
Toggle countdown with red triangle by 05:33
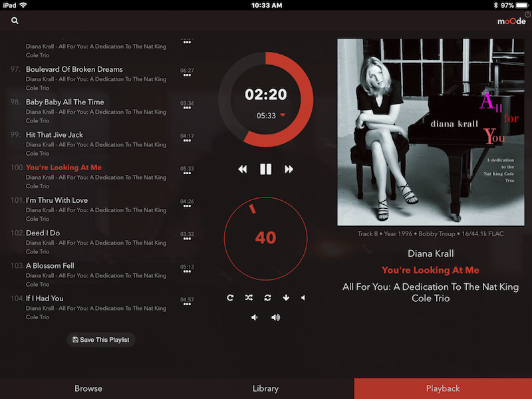pyautogui.click(x=283, y=115)
